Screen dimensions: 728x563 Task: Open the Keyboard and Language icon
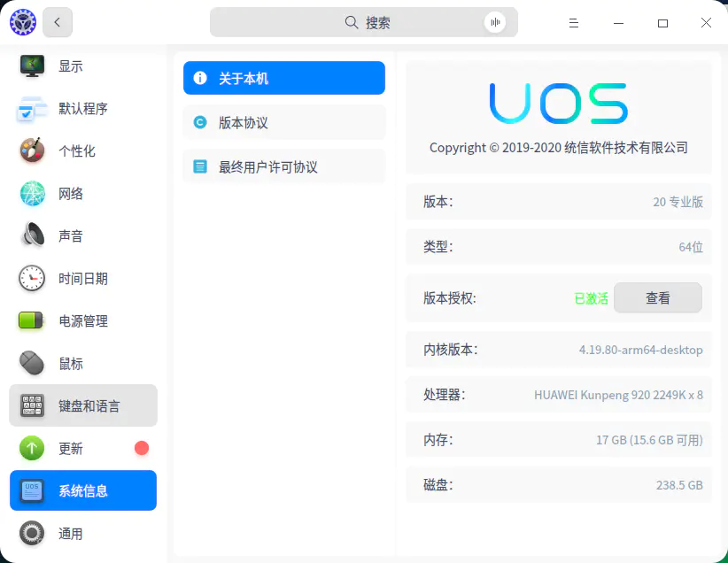[32, 405]
